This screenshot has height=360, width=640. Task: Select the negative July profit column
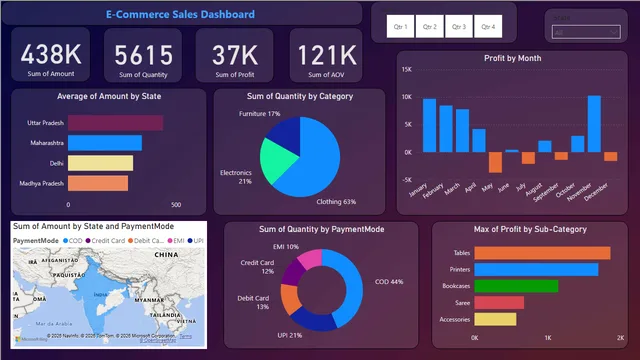528,158
